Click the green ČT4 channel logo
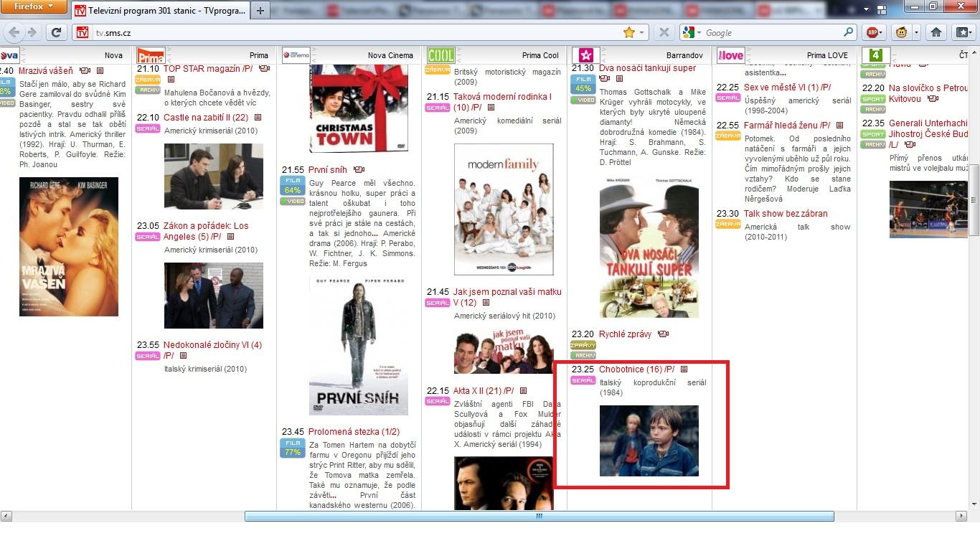Image resolution: width=980 pixels, height=551 pixels. (x=875, y=55)
